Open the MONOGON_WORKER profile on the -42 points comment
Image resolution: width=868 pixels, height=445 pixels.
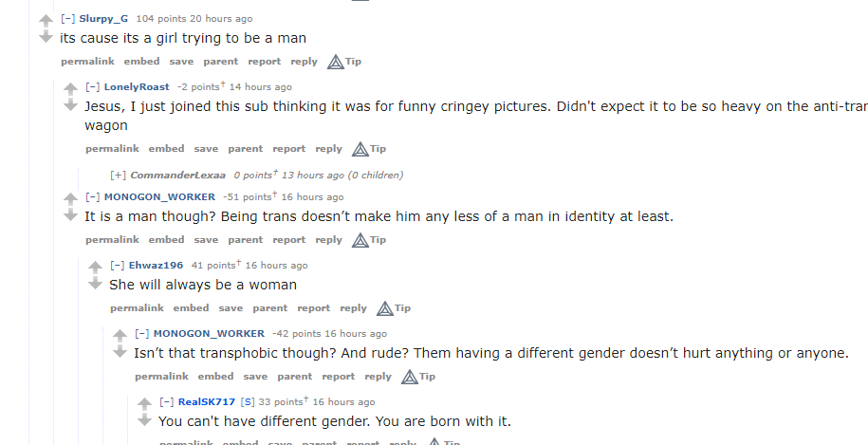coord(209,333)
